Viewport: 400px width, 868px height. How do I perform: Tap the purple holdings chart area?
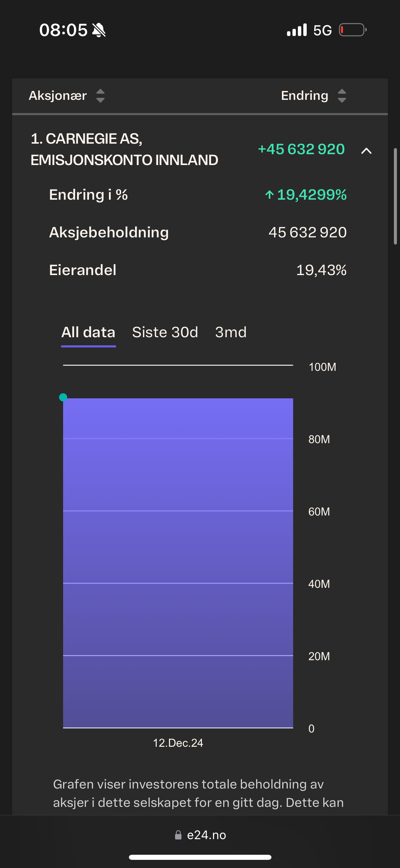(178, 563)
